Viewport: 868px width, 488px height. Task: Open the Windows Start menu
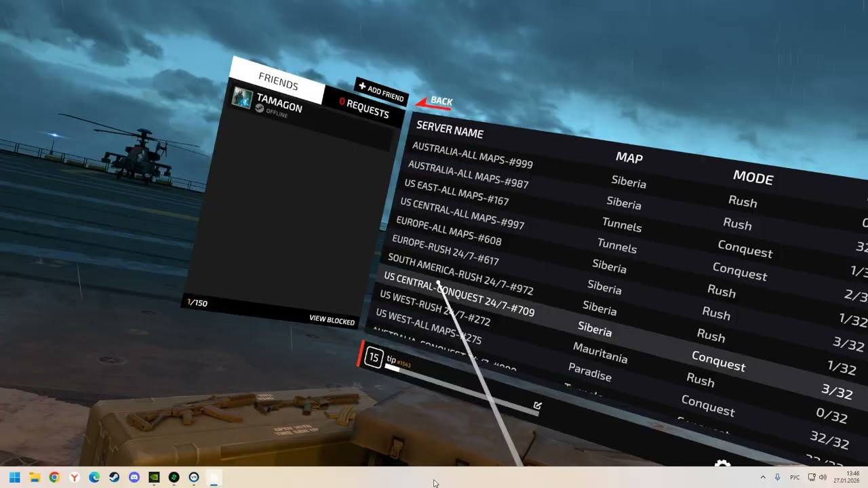pyautogui.click(x=14, y=477)
